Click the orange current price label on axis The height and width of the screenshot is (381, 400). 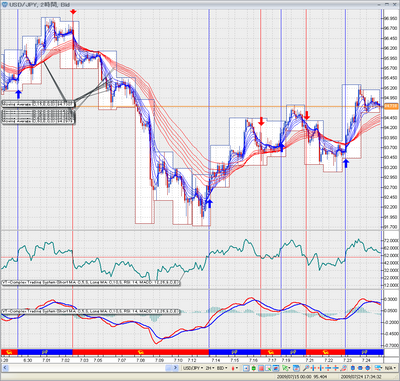391,106
